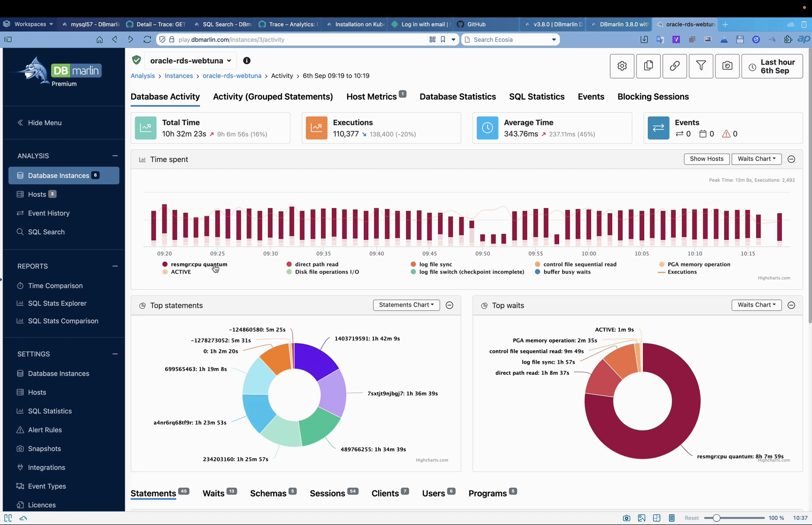Toggle buffer busy waits legend series
Screen dimensions: 812x525
coord(563,272)
